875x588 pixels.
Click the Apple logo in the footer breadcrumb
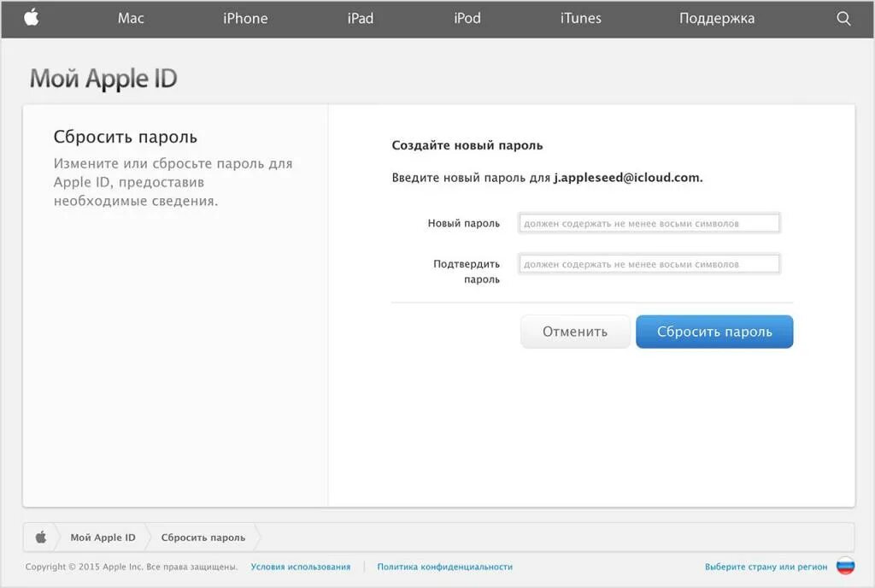pos(41,538)
